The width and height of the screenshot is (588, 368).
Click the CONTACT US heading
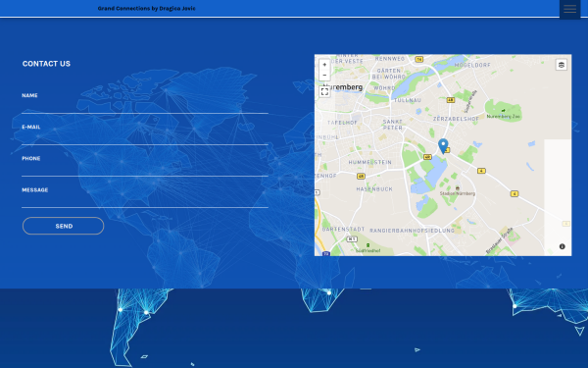(x=46, y=64)
